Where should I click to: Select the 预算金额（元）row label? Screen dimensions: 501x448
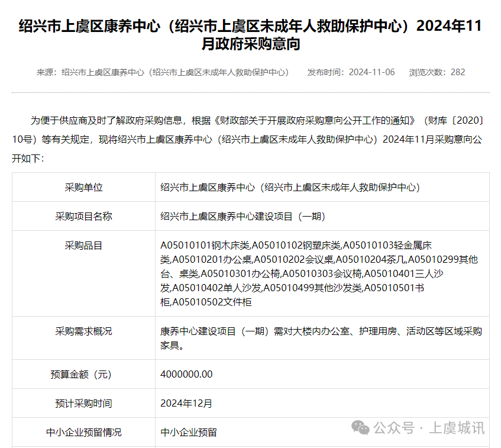81,375
